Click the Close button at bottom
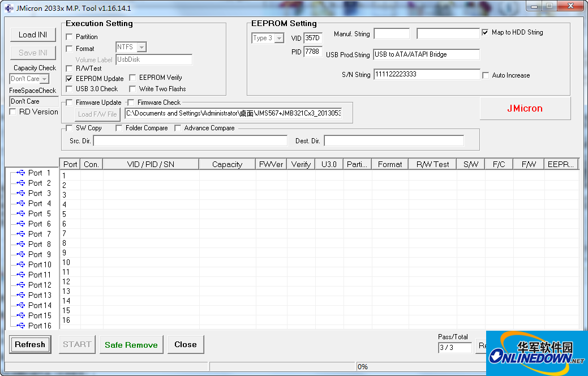The image size is (588, 376). [186, 344]
